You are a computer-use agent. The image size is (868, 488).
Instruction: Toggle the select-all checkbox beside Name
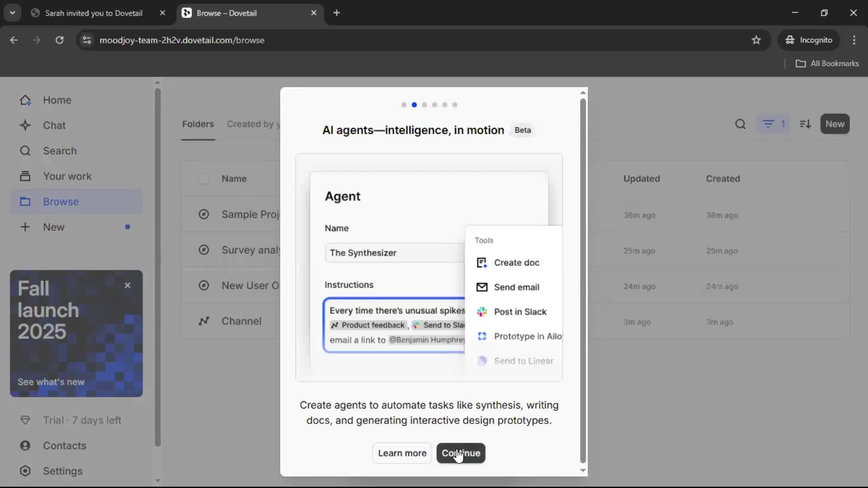click(203, 178)
